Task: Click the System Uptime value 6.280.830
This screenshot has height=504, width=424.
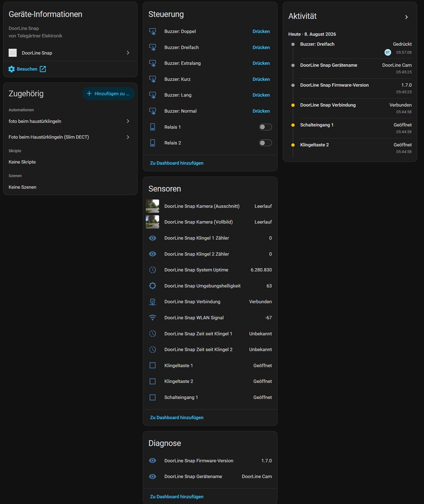Action: (x=261, y=270)
